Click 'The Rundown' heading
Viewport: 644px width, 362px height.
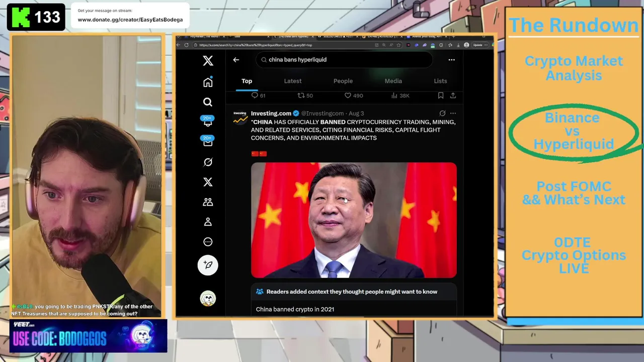click(574, 25)
